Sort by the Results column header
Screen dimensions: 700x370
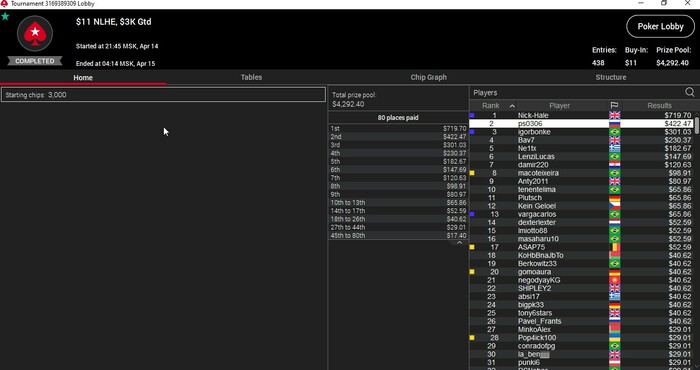[x=659, y=106]
